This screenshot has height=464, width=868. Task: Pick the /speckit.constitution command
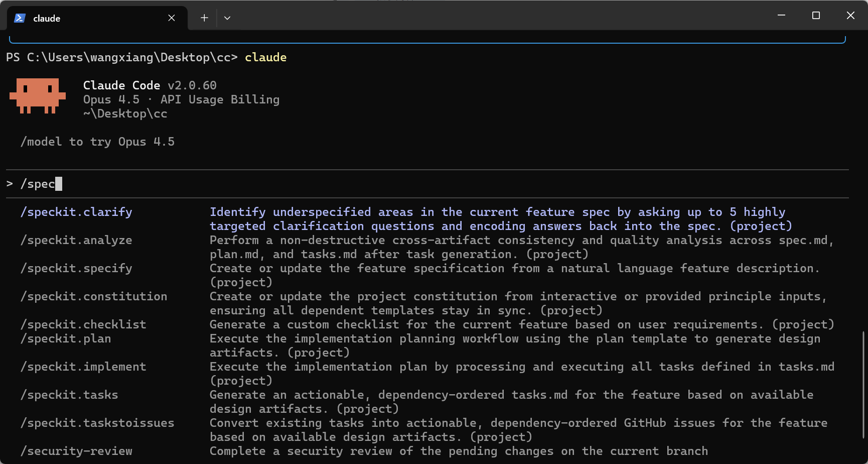pyautogui.click(x=94, y=296)
